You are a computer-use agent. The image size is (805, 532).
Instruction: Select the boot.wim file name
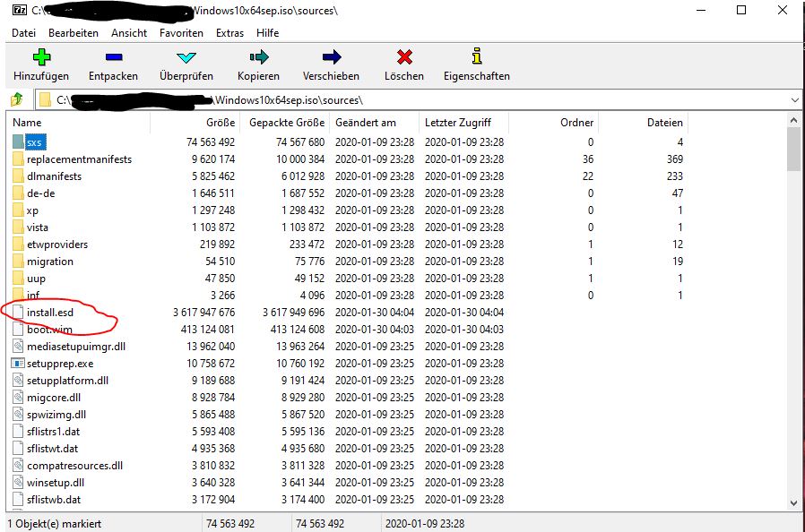pyautogui.click(x=50, y=330)
